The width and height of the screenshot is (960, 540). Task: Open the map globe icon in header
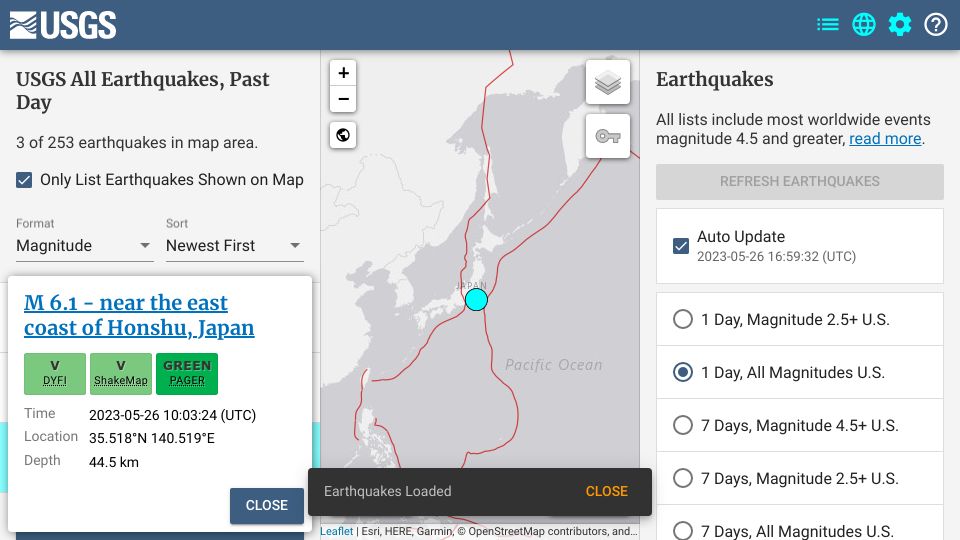point(864,24)
